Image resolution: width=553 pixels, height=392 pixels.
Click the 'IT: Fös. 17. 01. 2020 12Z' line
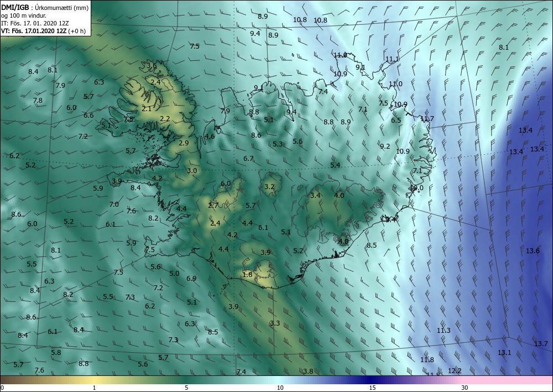pyautogui.click(x=34, y=23)
